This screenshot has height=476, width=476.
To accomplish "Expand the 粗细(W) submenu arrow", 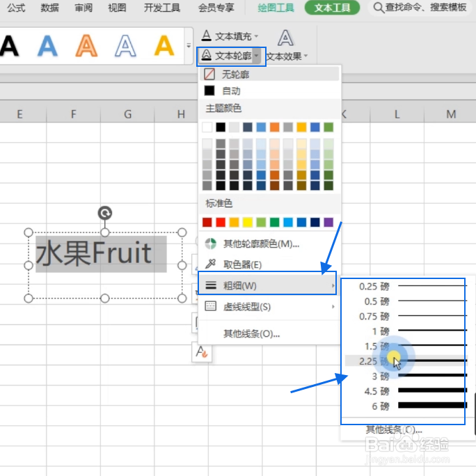I will tap(333, 285).
